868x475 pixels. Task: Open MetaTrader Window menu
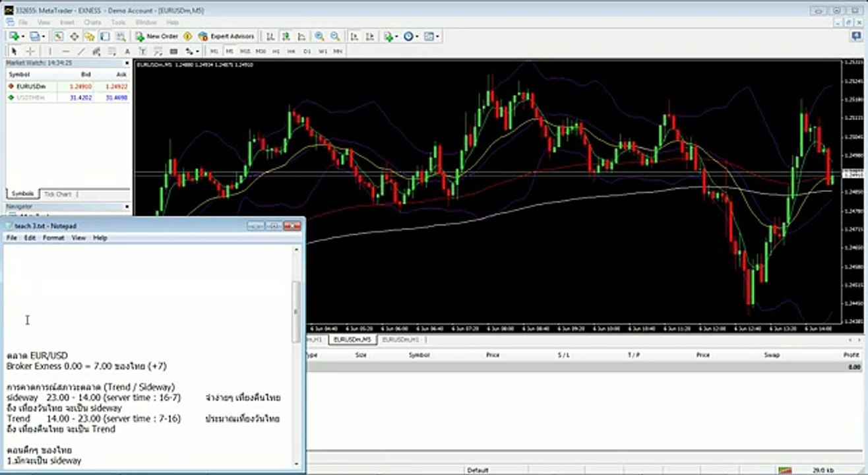146,22
